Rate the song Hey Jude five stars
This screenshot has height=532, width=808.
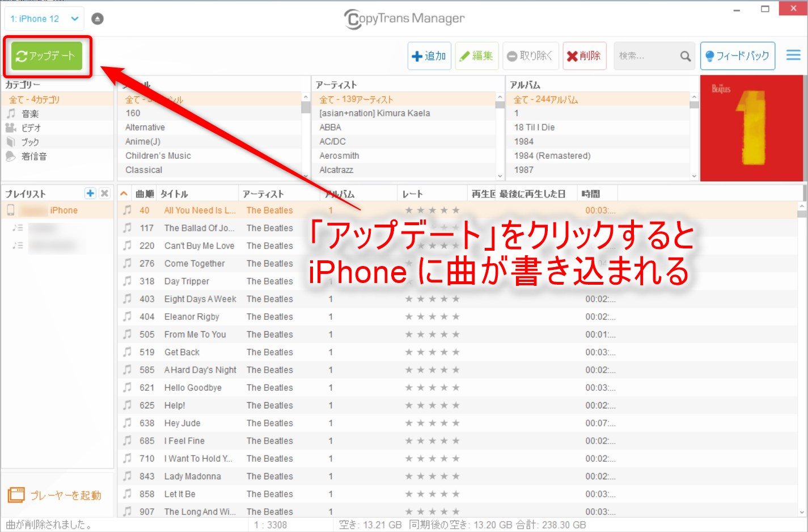tap(457, 423)
